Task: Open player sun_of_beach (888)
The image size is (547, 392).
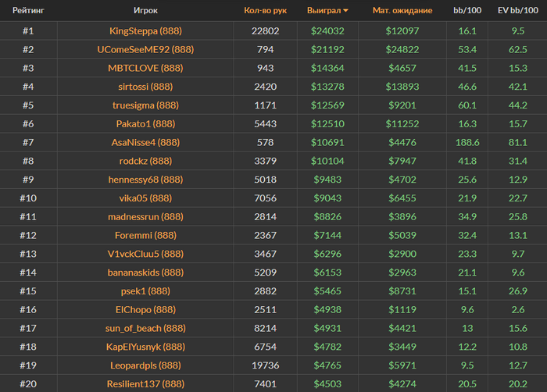Action: click(x=145, y=328)
